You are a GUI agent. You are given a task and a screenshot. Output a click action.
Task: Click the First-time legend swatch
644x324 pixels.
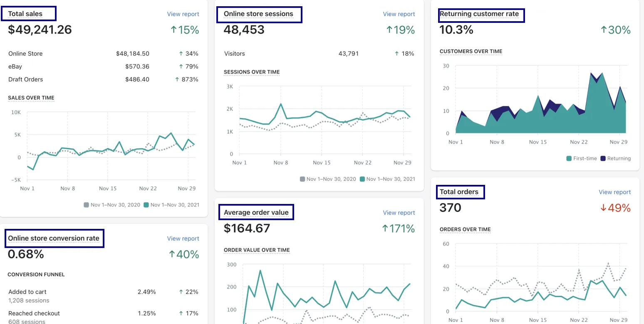coord(569,158)
